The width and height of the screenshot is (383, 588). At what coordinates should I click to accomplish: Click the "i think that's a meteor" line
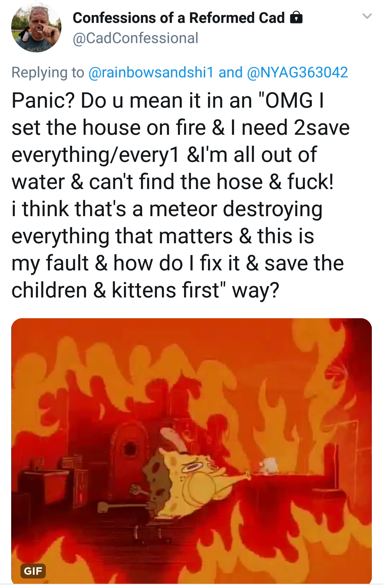click(114, 209)
